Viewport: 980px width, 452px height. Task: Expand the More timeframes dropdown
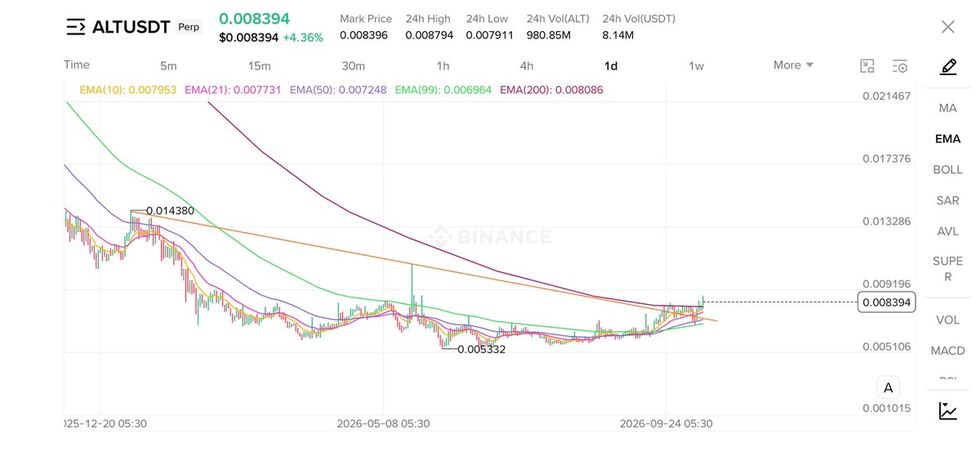793,65
